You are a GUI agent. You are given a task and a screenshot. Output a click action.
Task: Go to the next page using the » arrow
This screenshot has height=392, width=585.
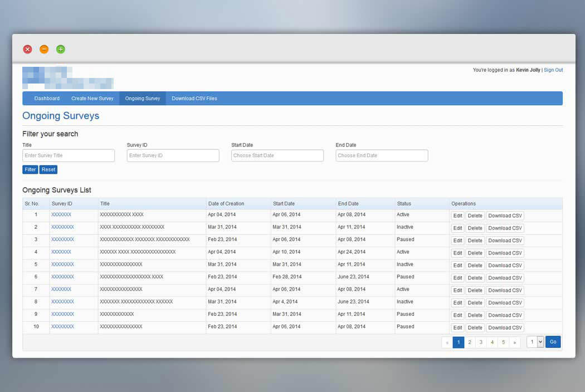point(514,342)
